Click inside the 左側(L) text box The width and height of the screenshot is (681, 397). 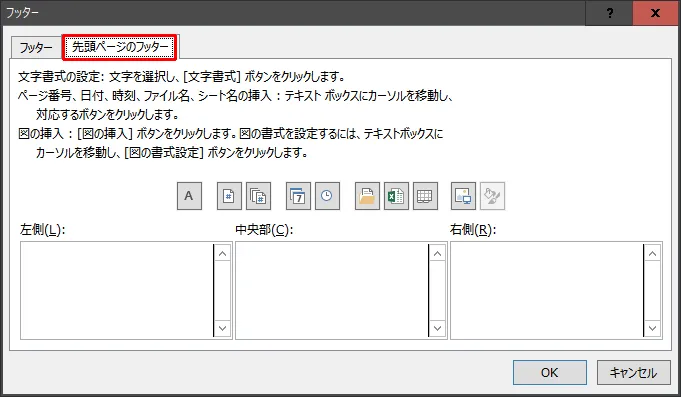click(x=117, y=291)
